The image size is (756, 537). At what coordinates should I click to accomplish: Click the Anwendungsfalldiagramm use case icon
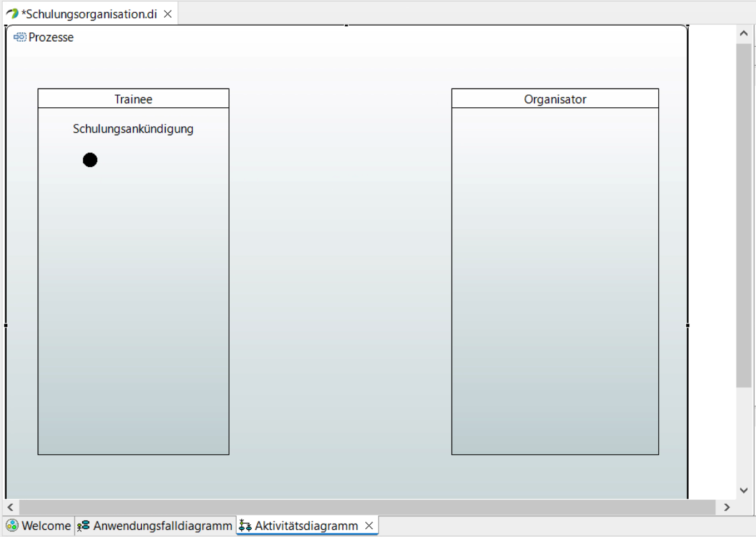click(x=83, y=526)
